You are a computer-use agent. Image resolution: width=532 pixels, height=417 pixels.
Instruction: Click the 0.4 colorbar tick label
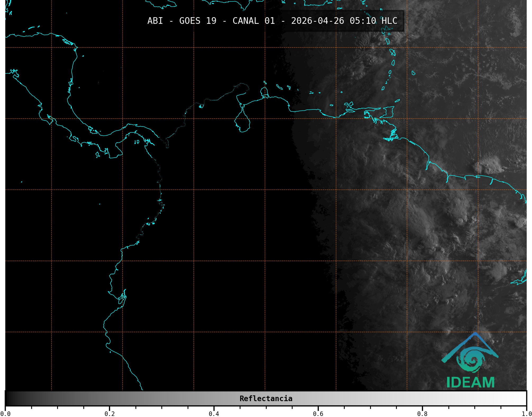(214, 414)
